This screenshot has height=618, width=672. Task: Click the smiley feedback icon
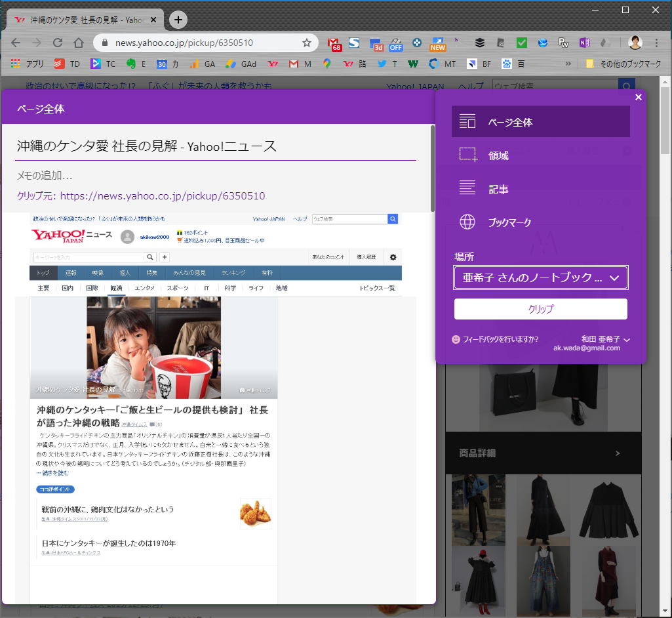click(456, 339)
